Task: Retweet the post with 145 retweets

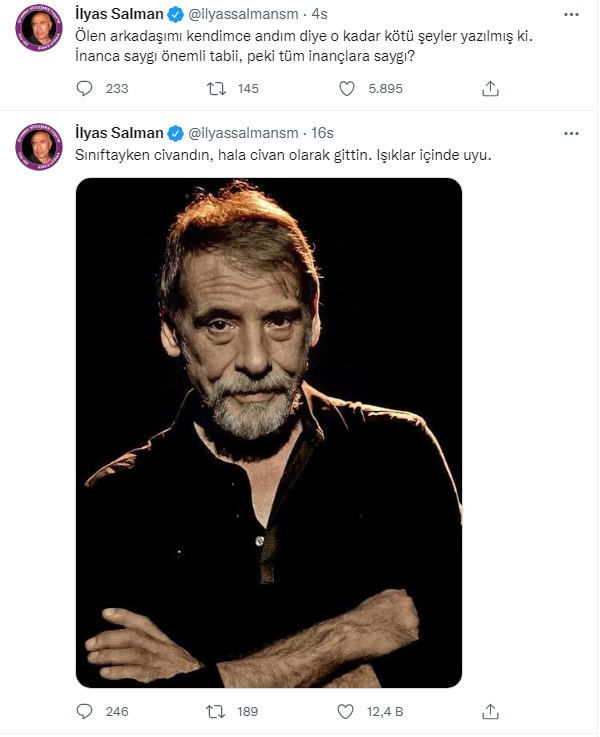Action: coord(215,89)
